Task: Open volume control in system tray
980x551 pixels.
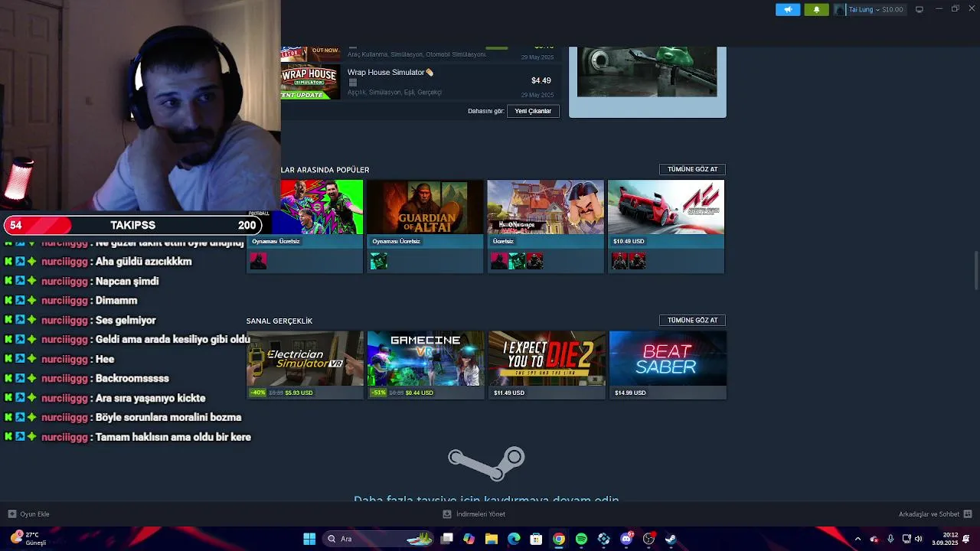Action: [x=918, y=539]
